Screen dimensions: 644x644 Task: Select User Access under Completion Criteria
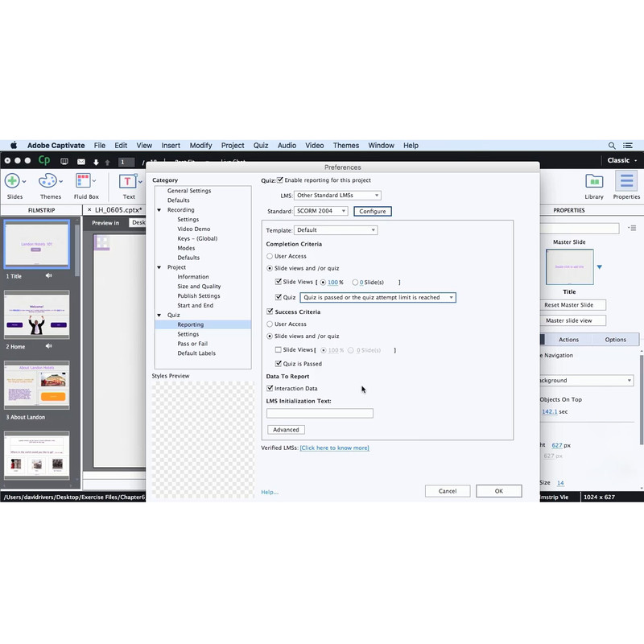pos(270,256)
